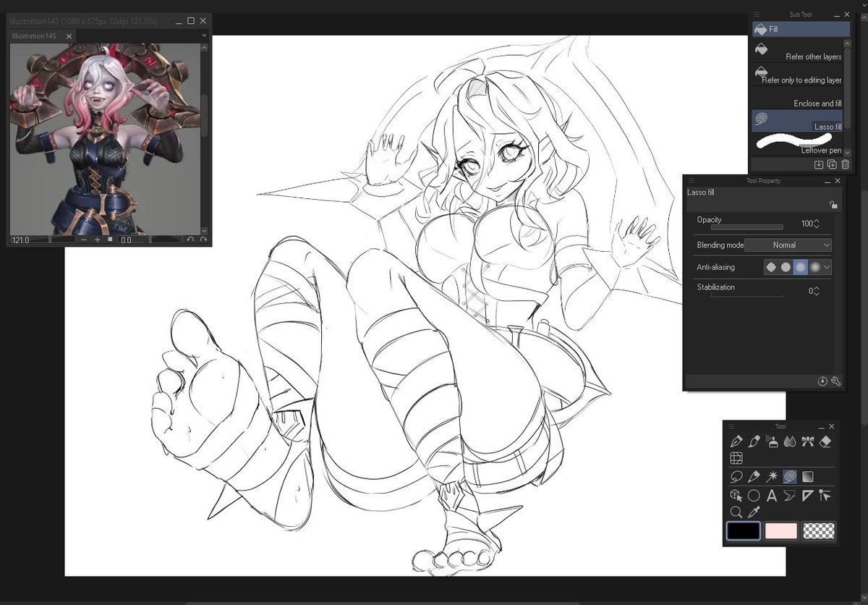
Task: Rotate reference view right arrow
Action: coord(203,240)
